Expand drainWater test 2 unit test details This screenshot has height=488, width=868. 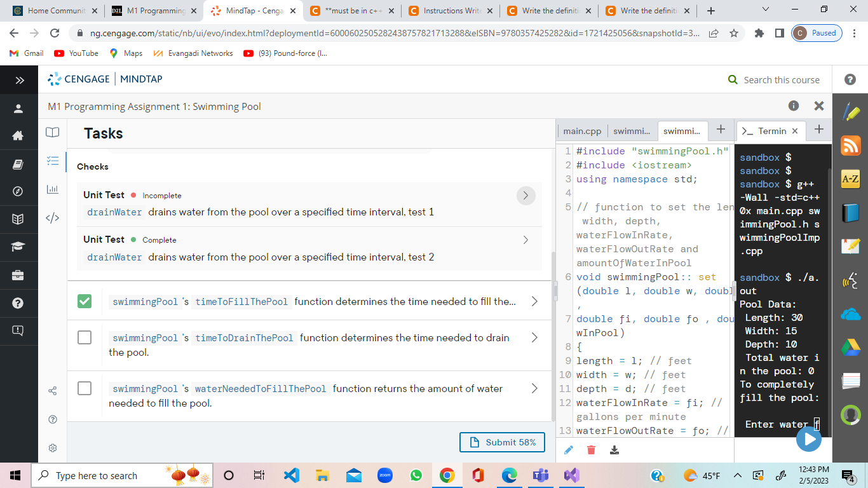pos(526,240)
